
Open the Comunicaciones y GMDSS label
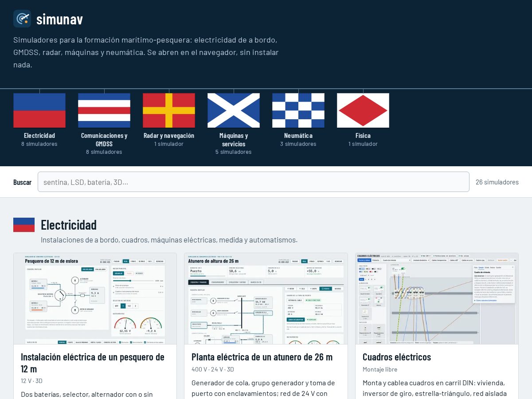(x=104, y=140)
